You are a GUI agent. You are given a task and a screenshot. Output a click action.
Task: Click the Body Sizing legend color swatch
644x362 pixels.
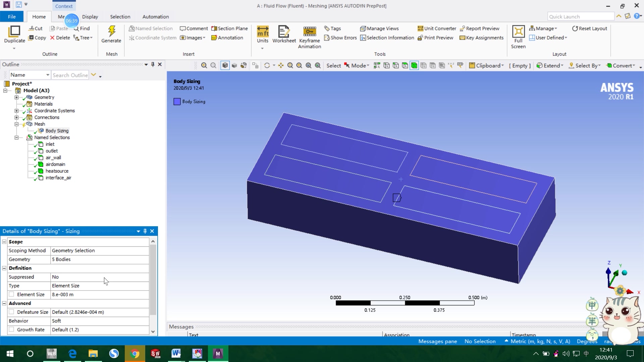(x=177, y=102)
